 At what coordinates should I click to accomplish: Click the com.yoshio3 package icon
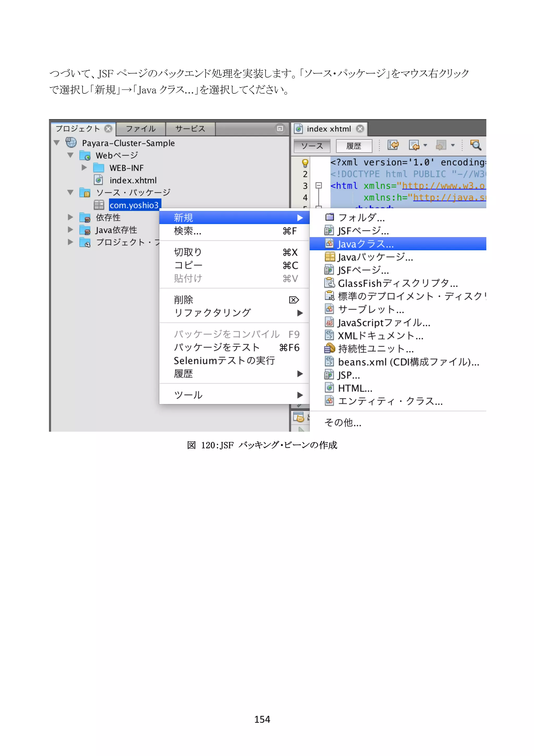tap(99, 205)
